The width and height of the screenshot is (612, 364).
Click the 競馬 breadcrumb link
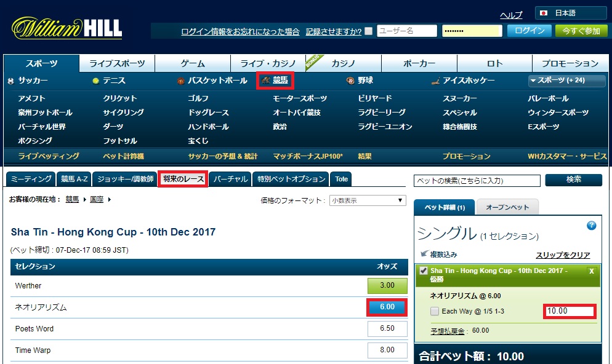click(72, 200)
